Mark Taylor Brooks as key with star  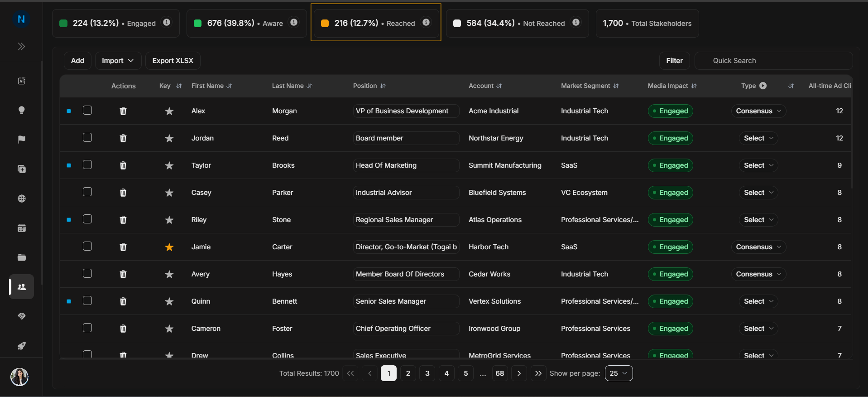(x=169, y=165)
